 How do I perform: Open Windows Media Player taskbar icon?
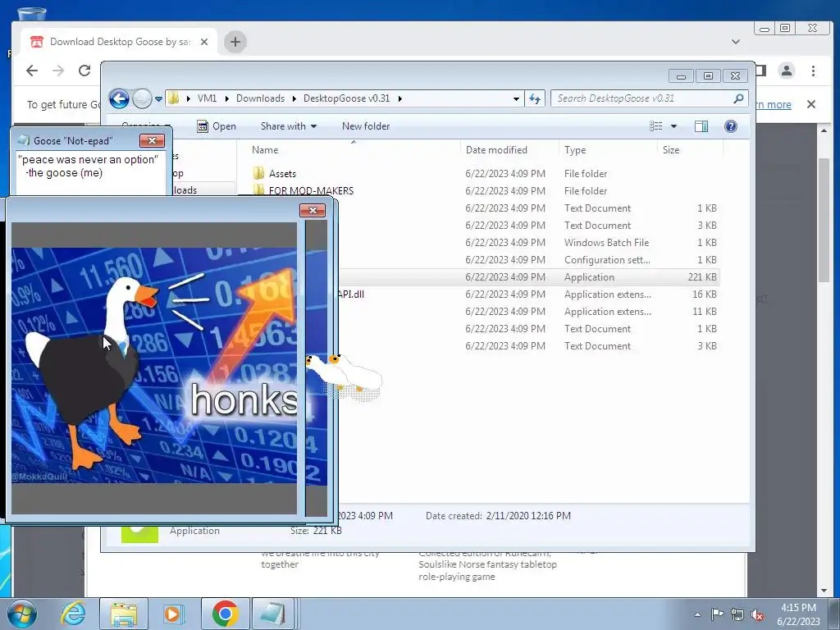pyautogui.click(x=172, y=614)
